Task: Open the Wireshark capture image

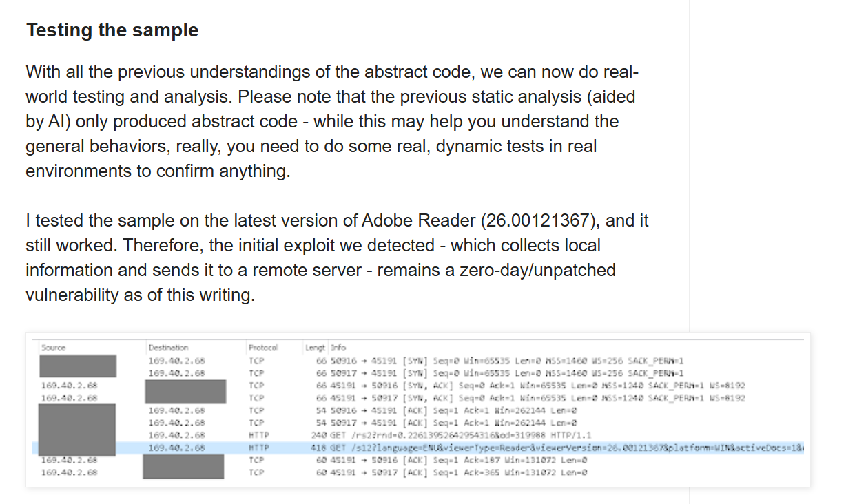Action: (418, 410)
